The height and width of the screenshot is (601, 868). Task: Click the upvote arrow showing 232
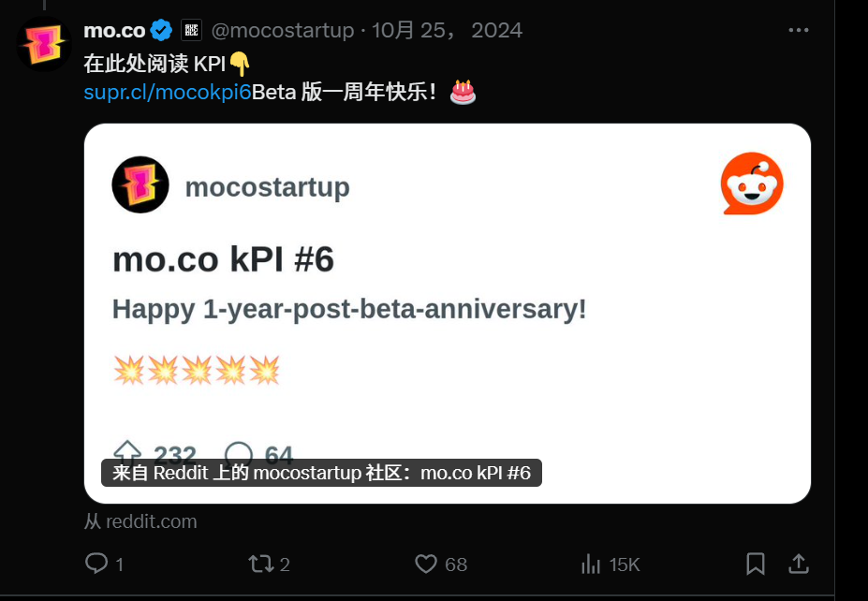(126, 454)
